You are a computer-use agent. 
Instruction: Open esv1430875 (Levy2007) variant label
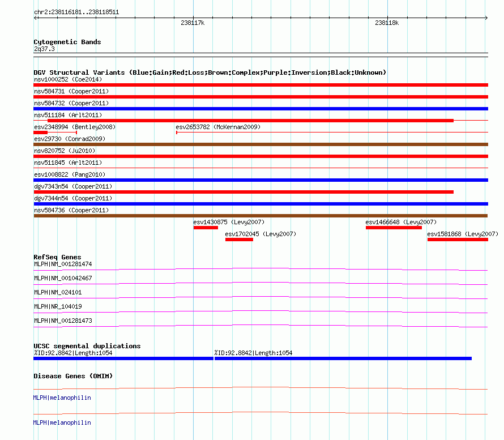[x=229, y=222]
